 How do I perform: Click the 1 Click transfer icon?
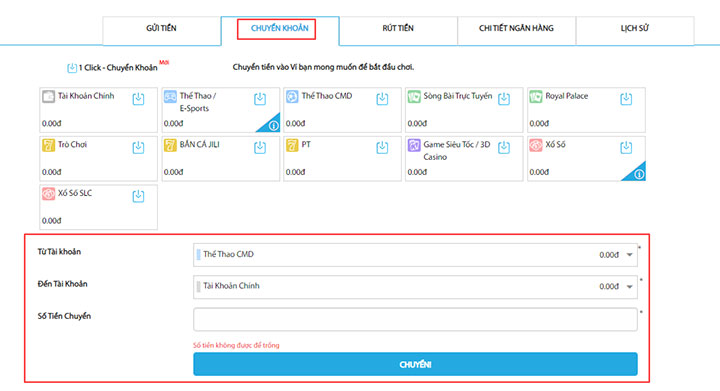point(72,68)
